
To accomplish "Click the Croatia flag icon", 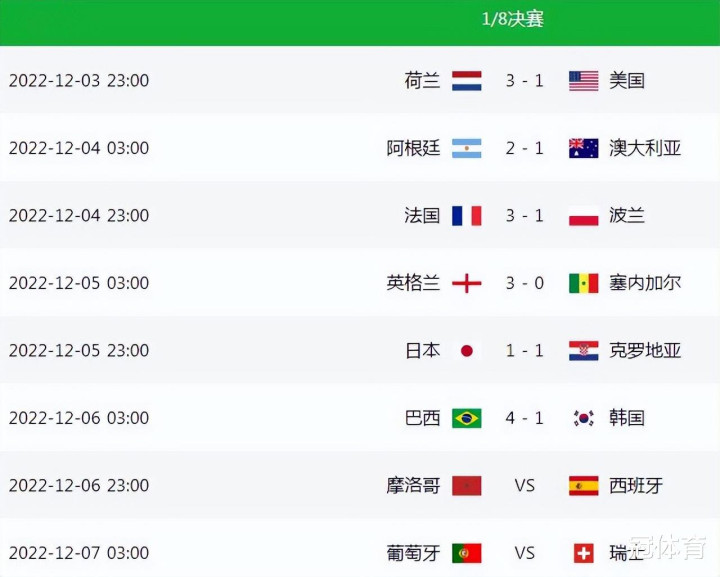I will [x=584, y=351].
